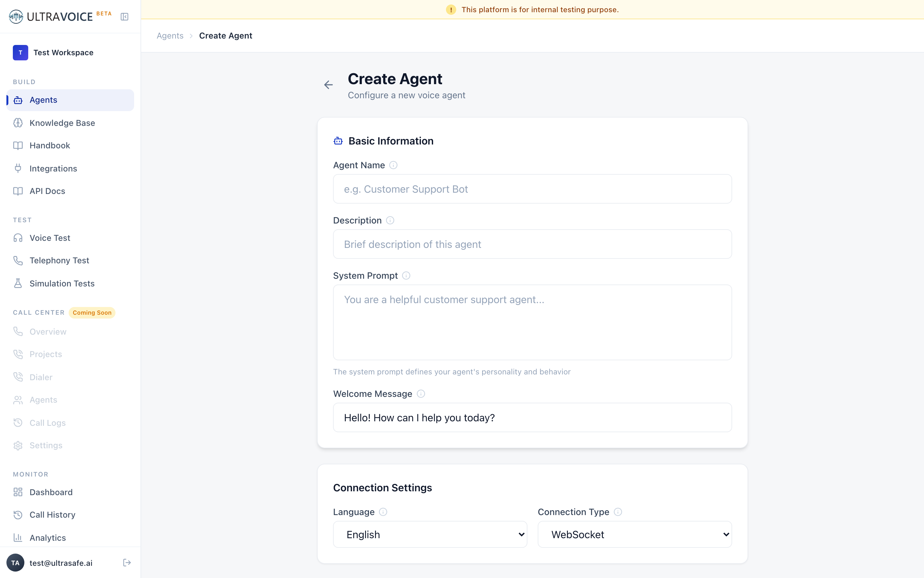Collapse the sidebar using the panel icon

pyautogui.click(x=124, y=16)
